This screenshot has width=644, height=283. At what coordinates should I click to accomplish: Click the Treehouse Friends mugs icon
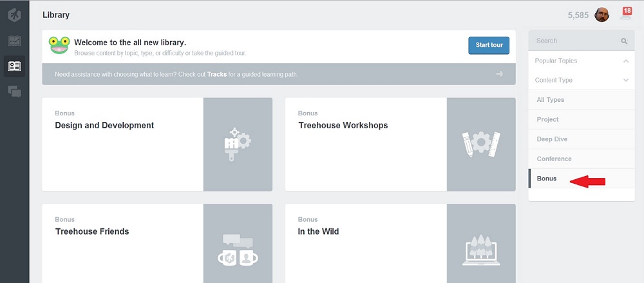[238, 250]
